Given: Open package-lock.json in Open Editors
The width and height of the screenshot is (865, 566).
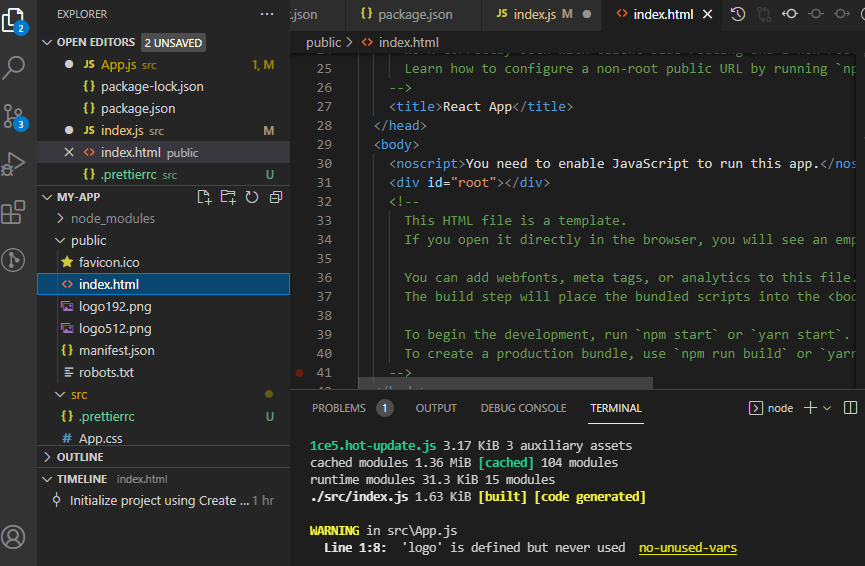Looking at the screenshot, I should [x=163, y=87].
